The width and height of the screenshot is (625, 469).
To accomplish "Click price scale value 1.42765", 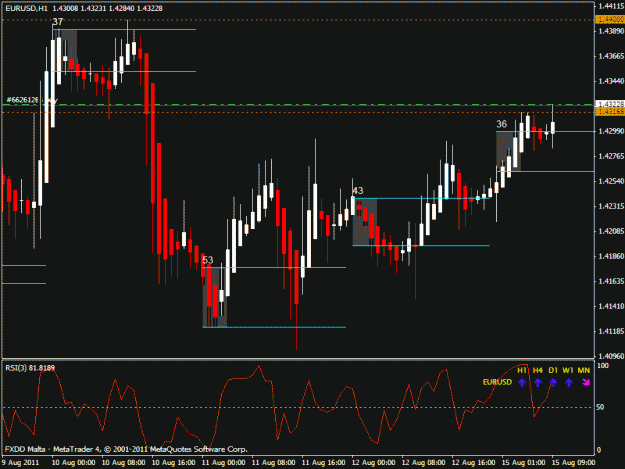I will pyautogui.click(x=611, y=156).
